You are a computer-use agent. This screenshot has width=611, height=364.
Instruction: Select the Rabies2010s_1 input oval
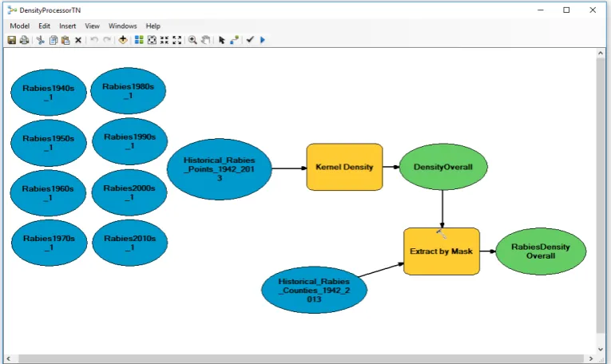(x=129, y=243)
